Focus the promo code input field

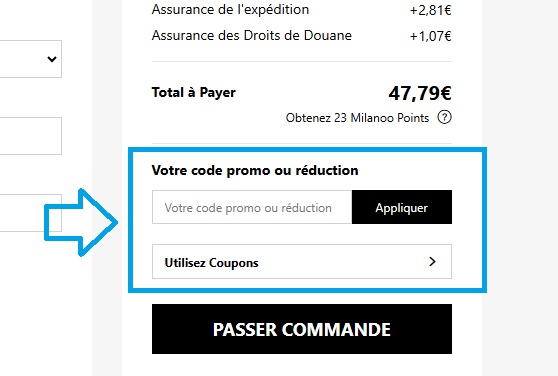[x=252, y=207]
